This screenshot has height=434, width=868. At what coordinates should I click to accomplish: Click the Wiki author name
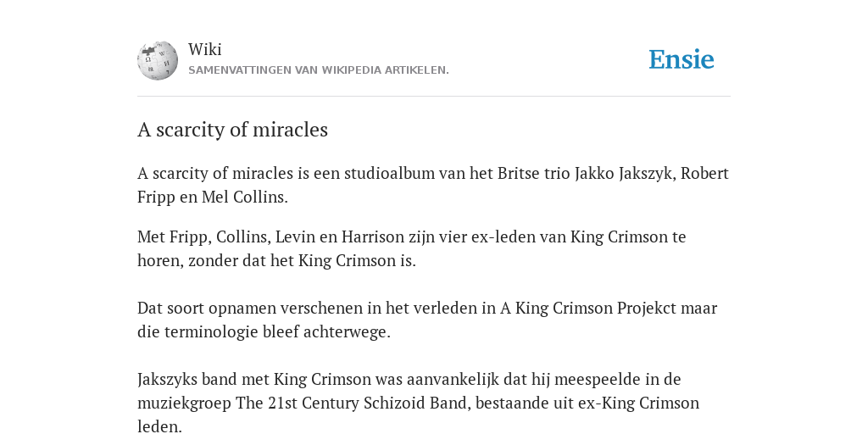[x=205, y=49]
